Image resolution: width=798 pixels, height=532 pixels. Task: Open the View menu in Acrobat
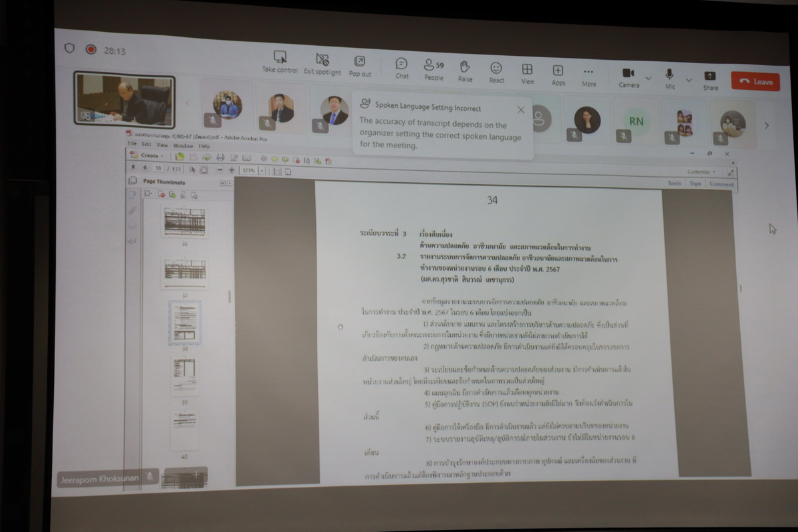(162, 145)
